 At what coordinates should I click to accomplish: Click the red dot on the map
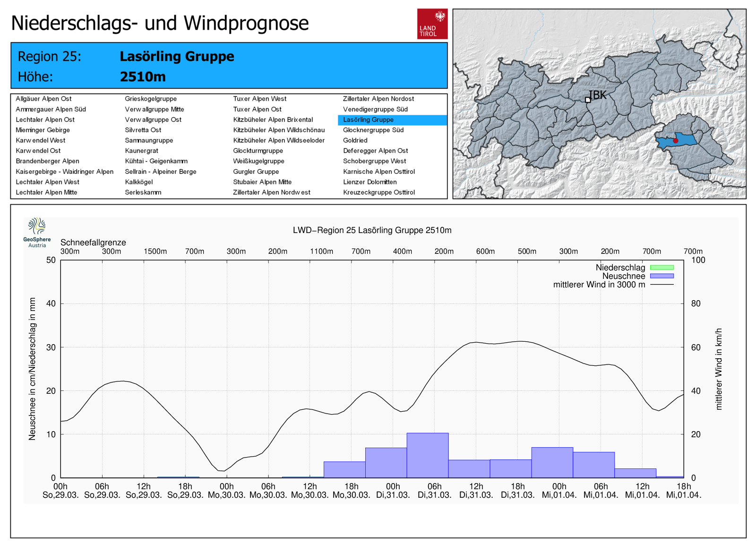676,141
